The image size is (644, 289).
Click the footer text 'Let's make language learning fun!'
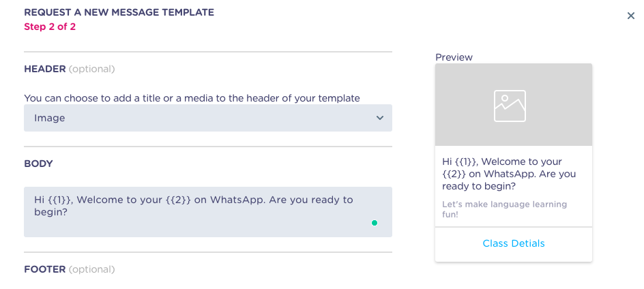pyautogui.click(x=504, y=209)
